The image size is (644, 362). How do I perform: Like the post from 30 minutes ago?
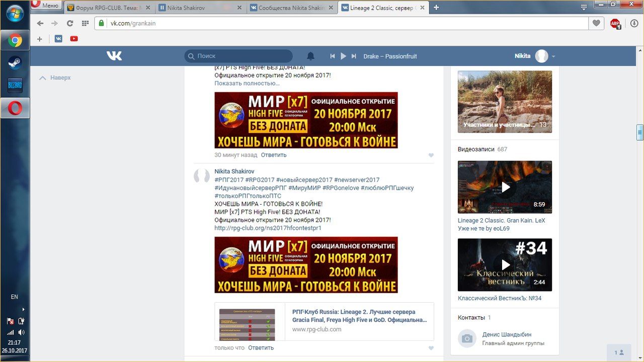point(431,155)
